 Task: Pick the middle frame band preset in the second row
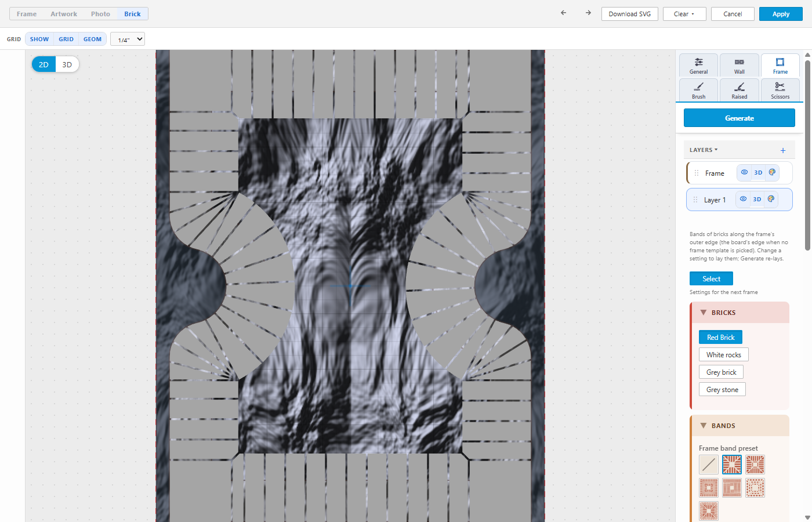tap(732, 488)
